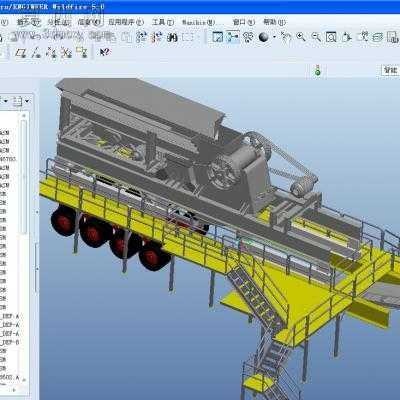
Task: Click the redraw view icon left of Zoom In
Action: pos(286,37)
